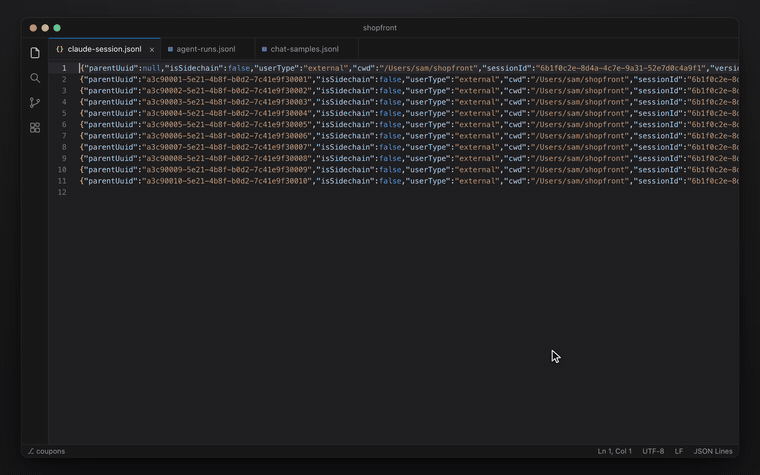Click line number 10 in the gutter
Screen dimensions: 760x475
[x=62, y=170]
